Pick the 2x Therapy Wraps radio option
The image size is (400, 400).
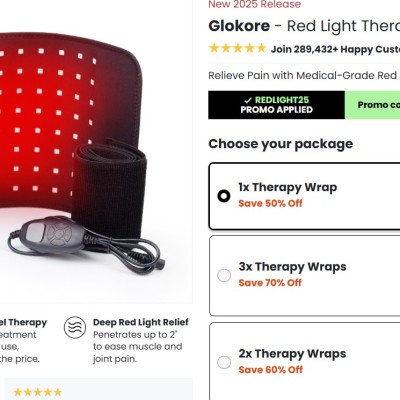(x=224, y=362)
